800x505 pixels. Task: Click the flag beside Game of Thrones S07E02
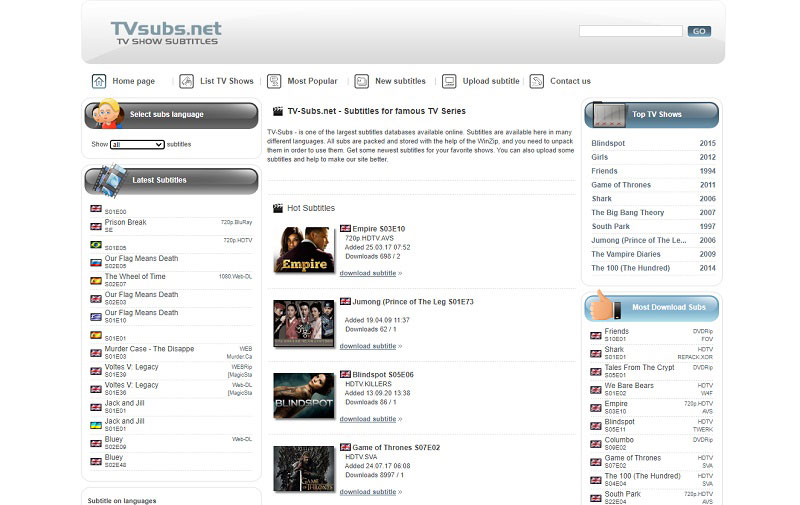coord(345,447)
